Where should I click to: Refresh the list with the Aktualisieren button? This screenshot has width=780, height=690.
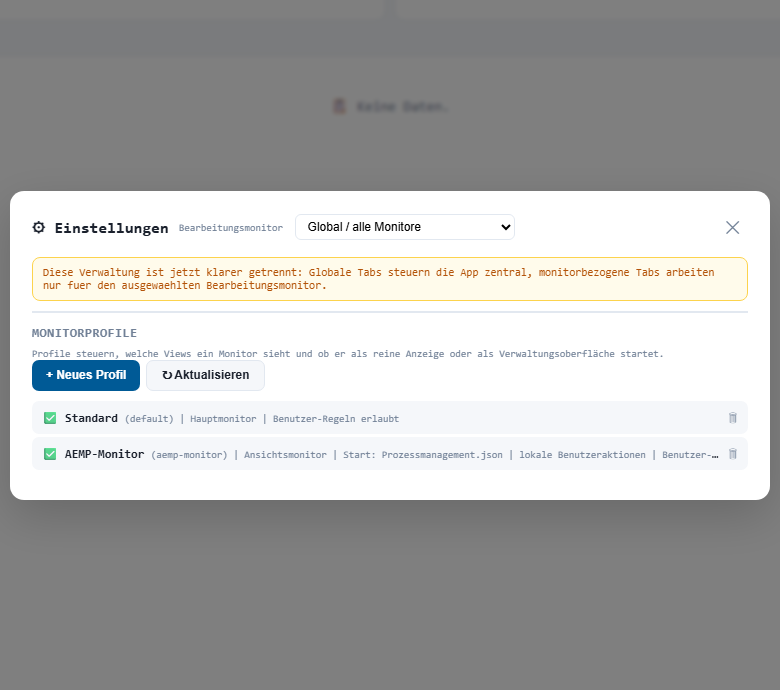(x=205, y=375)
